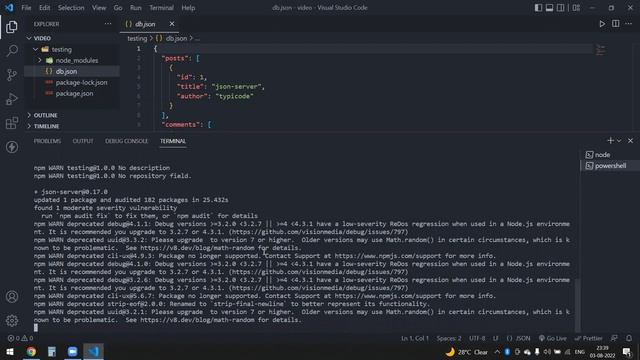The height and width of the screenshot is (360, 640).
Task: Open the Edit menu
Action: point(44,8)
